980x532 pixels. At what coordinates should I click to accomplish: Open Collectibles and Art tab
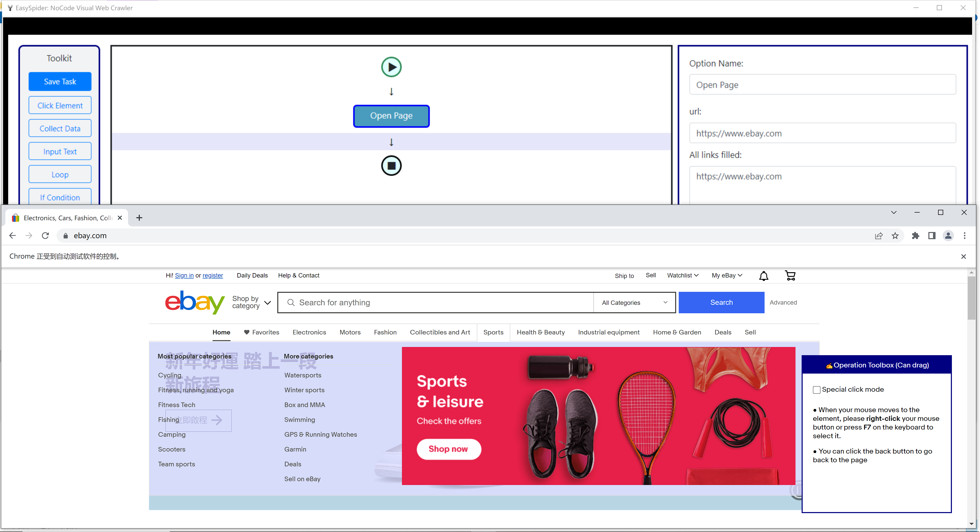[x=440, y=332]
